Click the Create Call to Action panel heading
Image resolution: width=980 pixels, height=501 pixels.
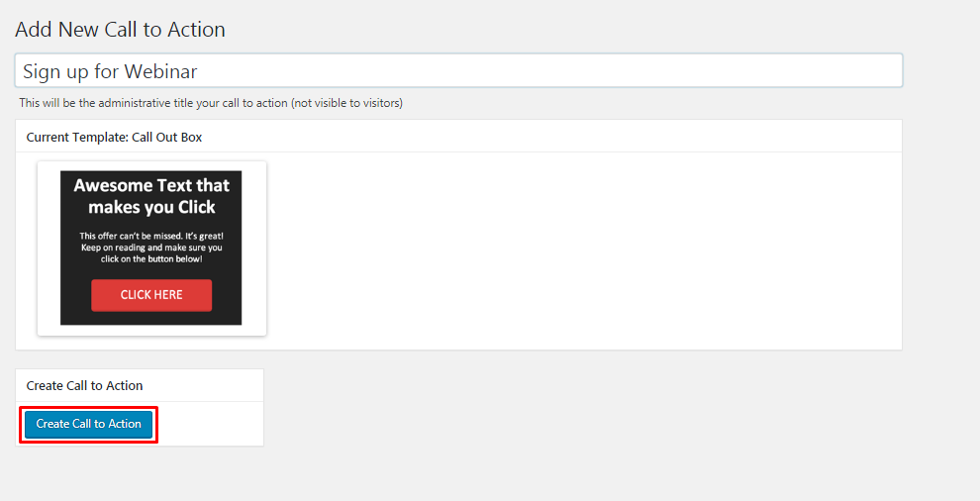[x=84, y=386]
